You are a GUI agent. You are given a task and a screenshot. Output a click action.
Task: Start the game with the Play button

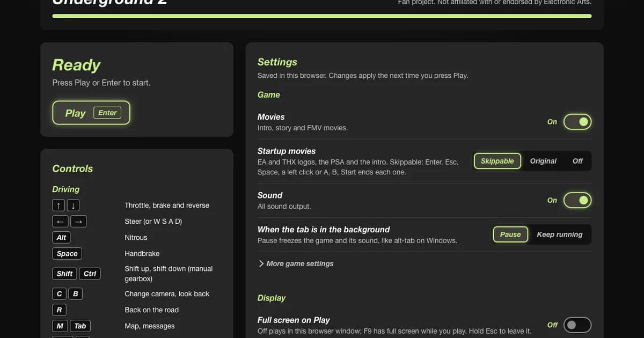(91, 113)
